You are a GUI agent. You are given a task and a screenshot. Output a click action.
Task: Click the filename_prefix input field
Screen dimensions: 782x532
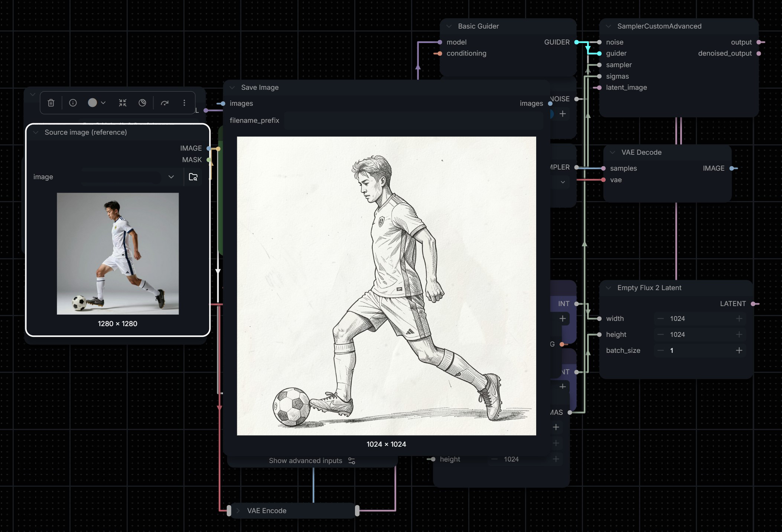[x=413, y=121]
